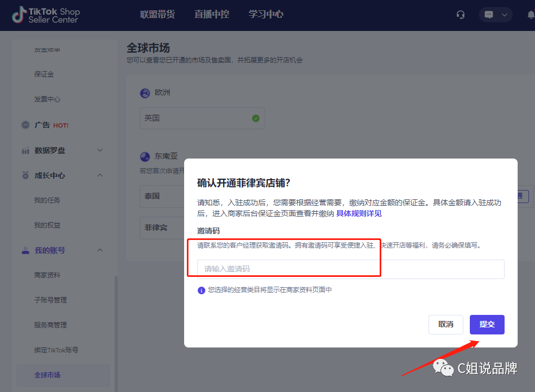Open the message chat icon in the top bar
The width and height of the screenshot is (535, 392).
[x=489, y=15]
